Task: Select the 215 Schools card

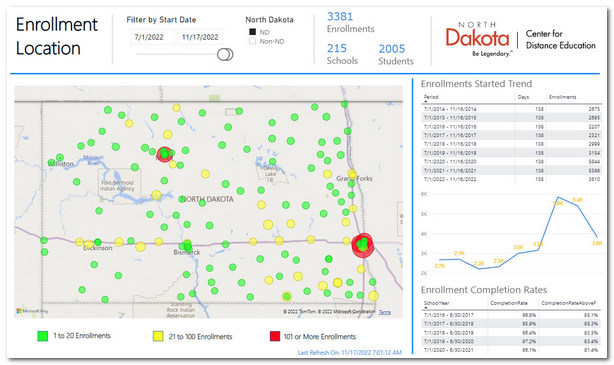Action: 342,54
